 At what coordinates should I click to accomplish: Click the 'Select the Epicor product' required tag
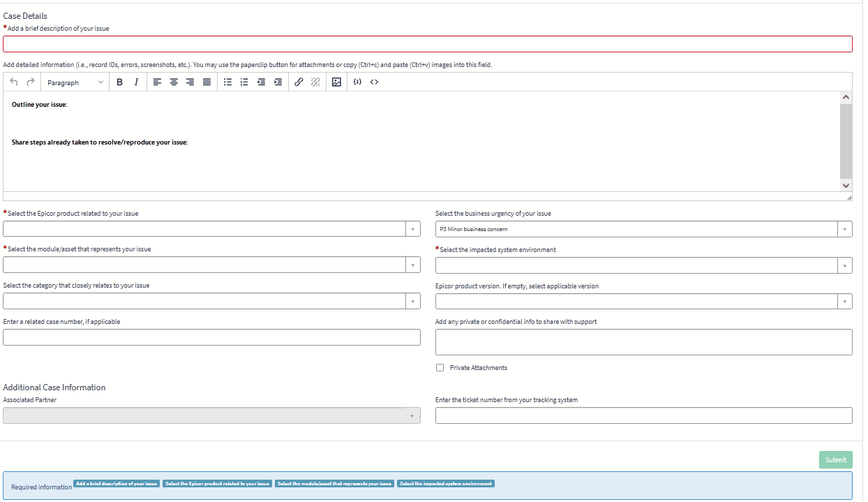tap(217, 483)
